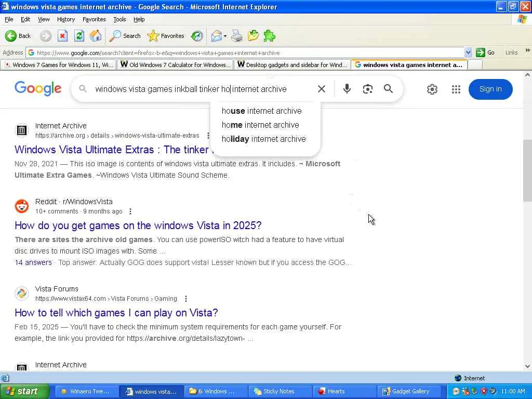
Task: Stop page loading with red X icon
Action: (x=62, y=36)
